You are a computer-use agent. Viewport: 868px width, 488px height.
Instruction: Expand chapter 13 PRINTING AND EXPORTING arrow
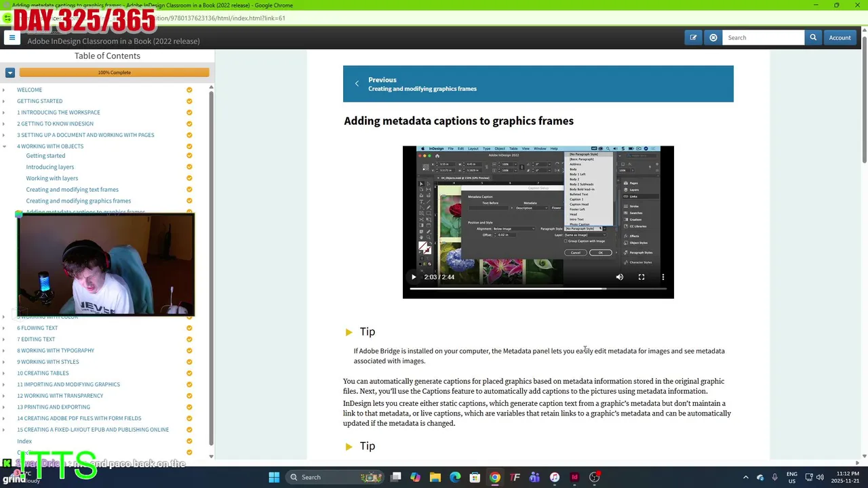pos(3,407)
